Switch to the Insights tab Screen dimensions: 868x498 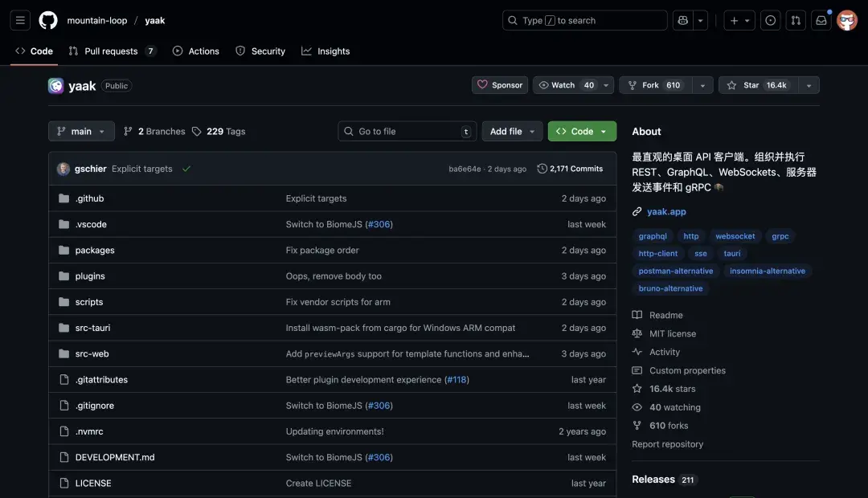click(x=325, y=51)
